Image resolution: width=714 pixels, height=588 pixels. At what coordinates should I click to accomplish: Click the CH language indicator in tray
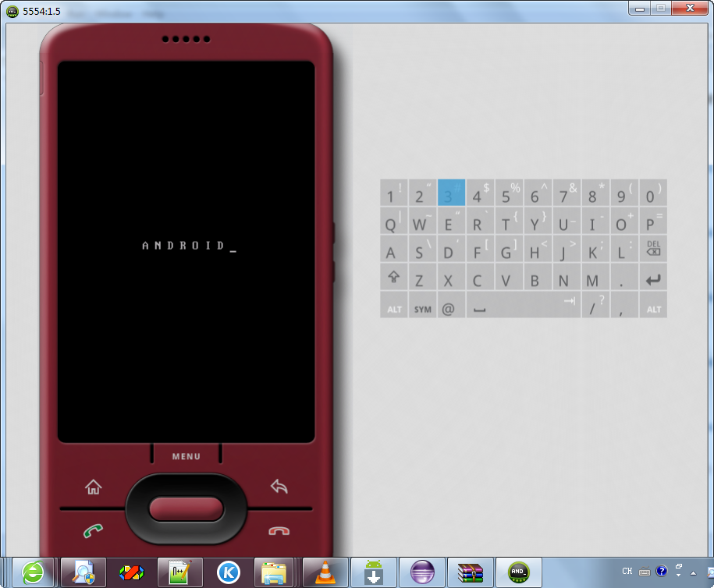coord(627,571)
